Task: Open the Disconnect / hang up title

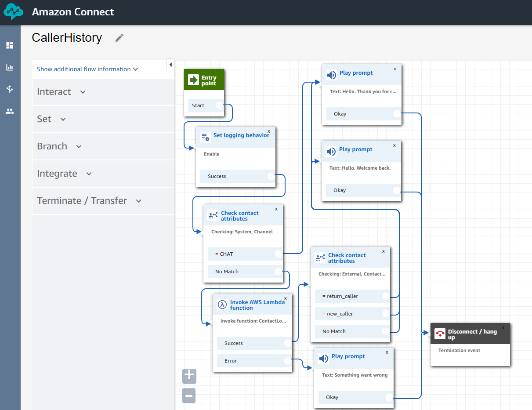Action: [472, 334]
